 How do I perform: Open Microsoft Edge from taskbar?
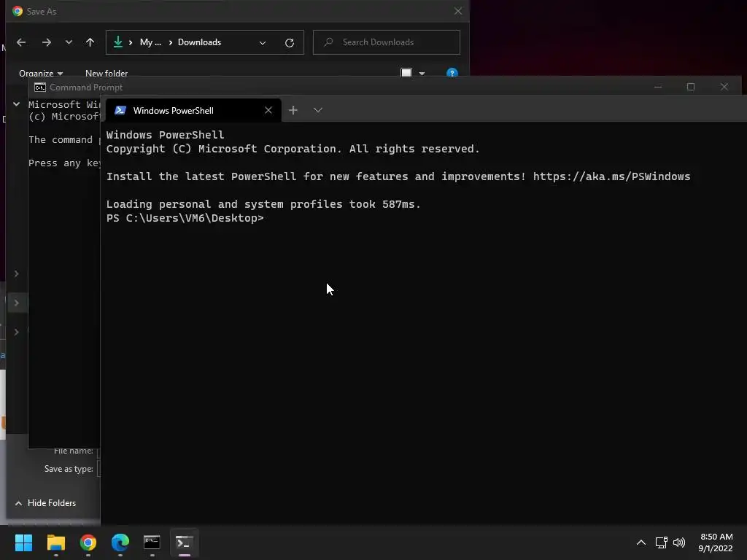point(120,542)
